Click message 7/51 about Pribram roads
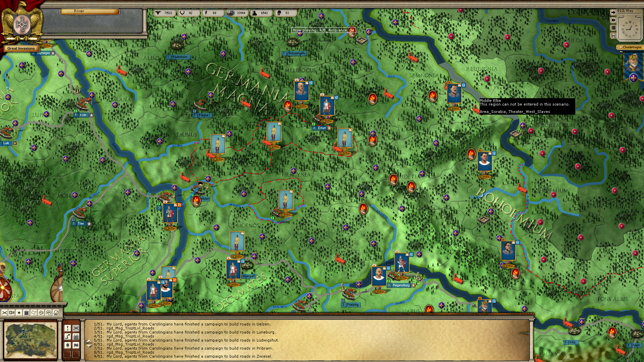The height and width of the screenshot is (362, 644). click(x=183, y=348)
